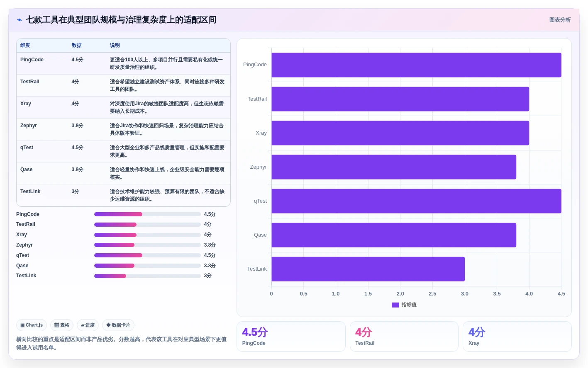This screenshot has height=368, width=588.
Task: Select the TestLink table row name
Action: click(x=30, y=191)
